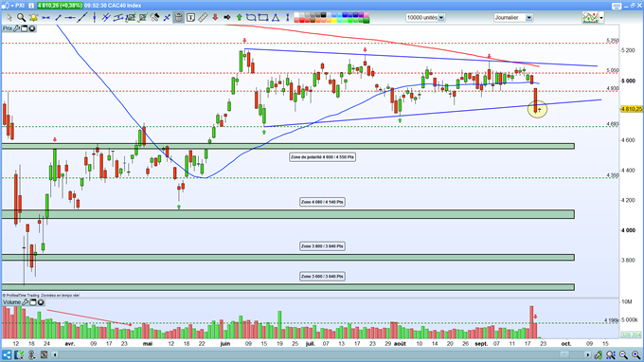Screen dimensions: 644x362
Task: Select the trend line tool
Action: tap(82, 18)
